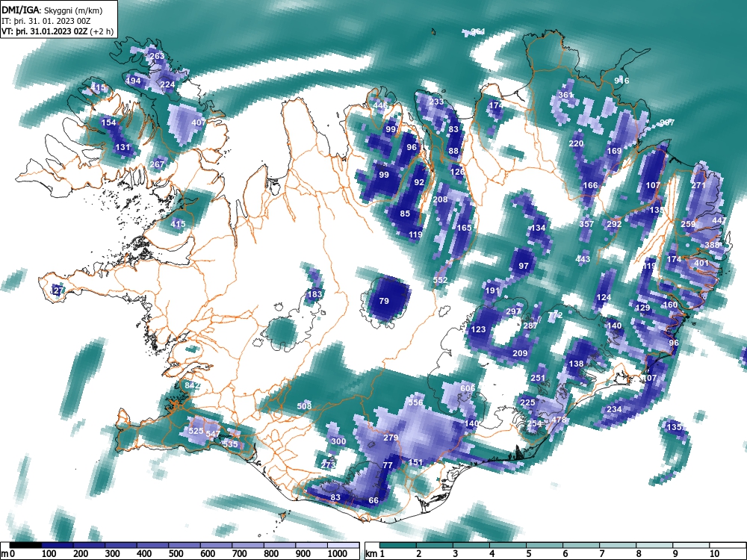
Task: Click visibility value 300 on the map
Action: click(x=338, y=441)
